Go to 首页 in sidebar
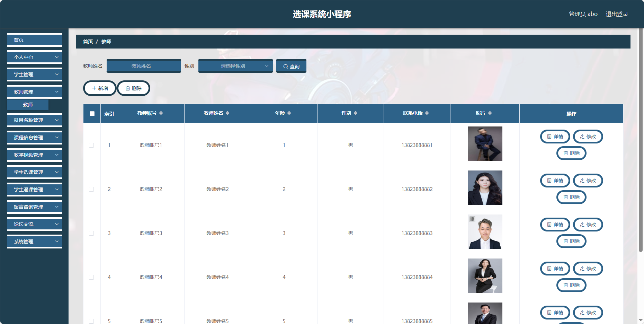Viewport: 644px width, 324px height. (35, 40)
